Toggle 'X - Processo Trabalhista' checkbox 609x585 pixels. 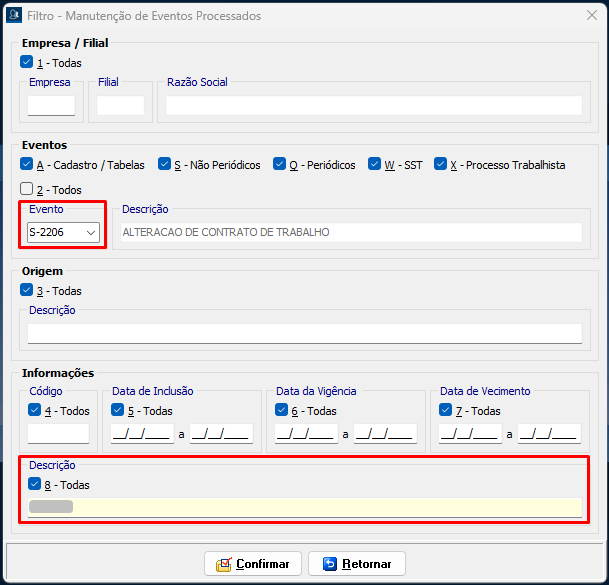pos(441,165)
